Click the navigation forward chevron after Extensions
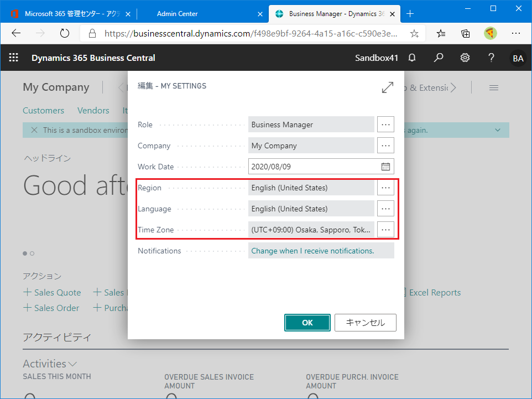Screen dimensions: 532x399 [453, 88]
